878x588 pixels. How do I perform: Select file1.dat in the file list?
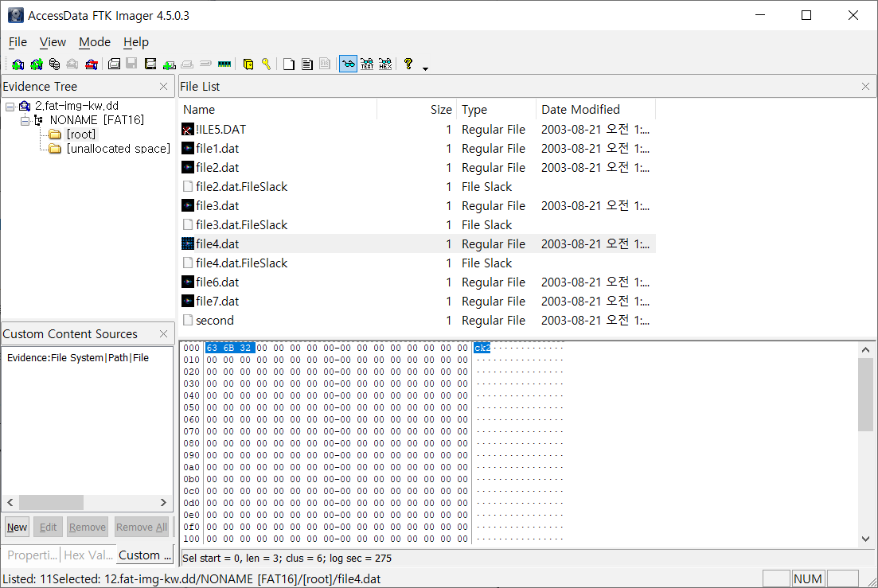pyautogui.click(x=217, y=149)
